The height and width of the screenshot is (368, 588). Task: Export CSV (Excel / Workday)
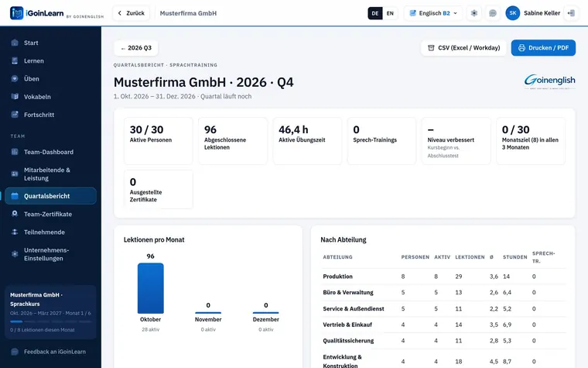(463, 48)
